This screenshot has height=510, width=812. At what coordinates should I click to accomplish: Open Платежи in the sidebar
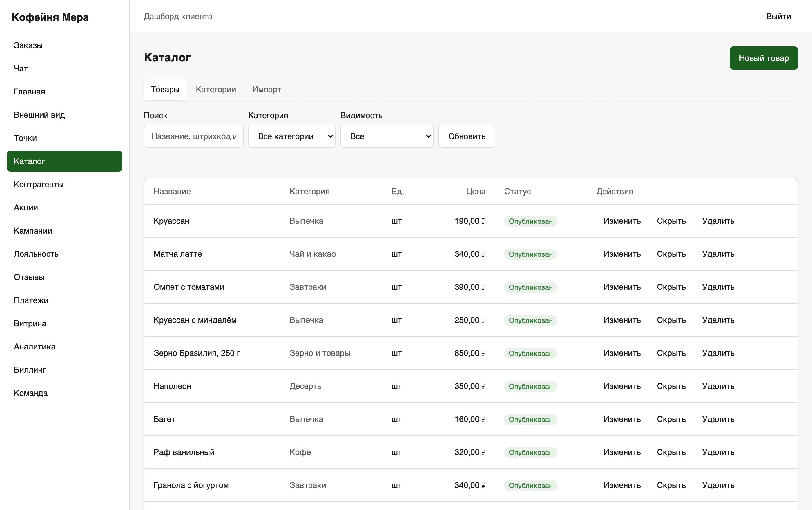point(64,300)
